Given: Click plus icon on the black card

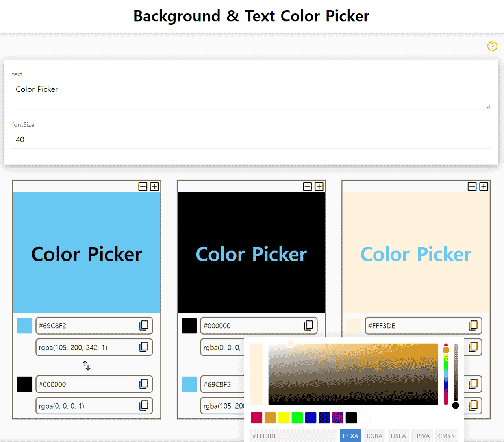Looking at the screenshot, I should tap(319, 187).
